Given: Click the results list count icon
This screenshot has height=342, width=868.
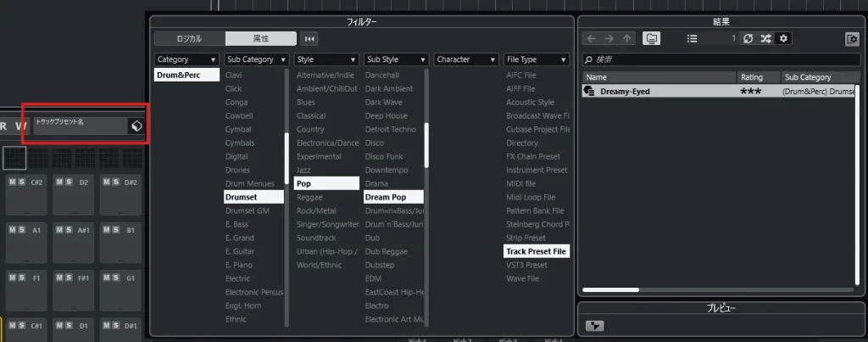Looking at the screenshot, I should click(693, 38).
